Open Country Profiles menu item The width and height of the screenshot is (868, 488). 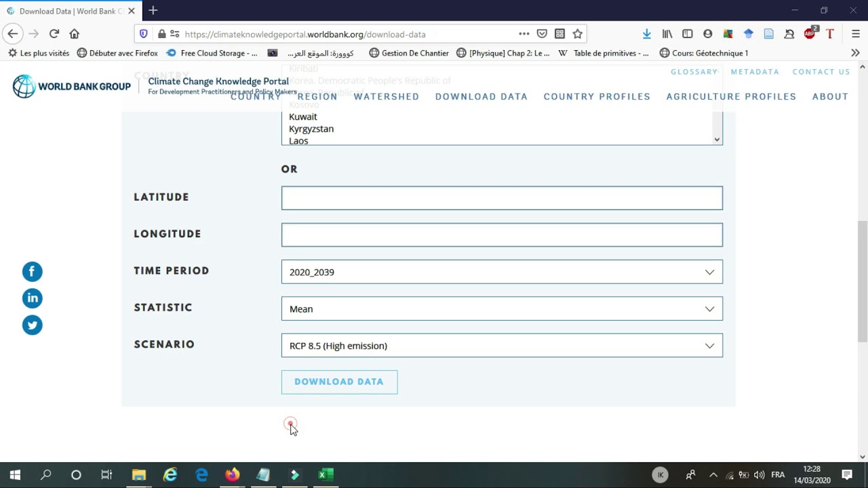pyautogui.click(x=597, y=97)
